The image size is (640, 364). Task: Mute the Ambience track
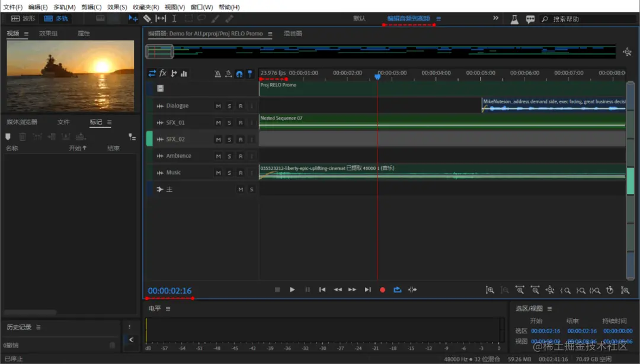pos(218,156)
